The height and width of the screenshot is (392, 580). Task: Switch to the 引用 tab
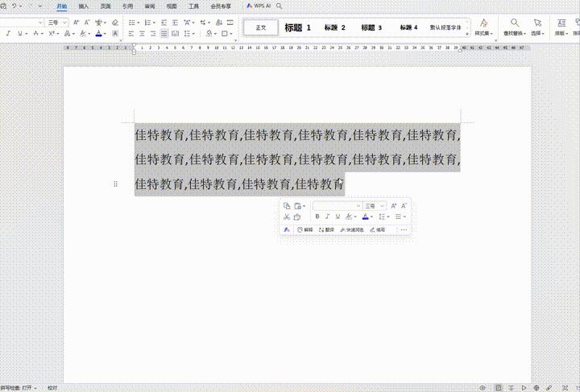(x=127, y=6)
